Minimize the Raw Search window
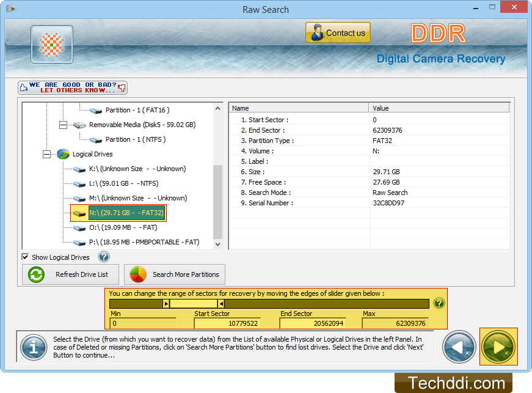The image size is (532, 393). [476, 7]
